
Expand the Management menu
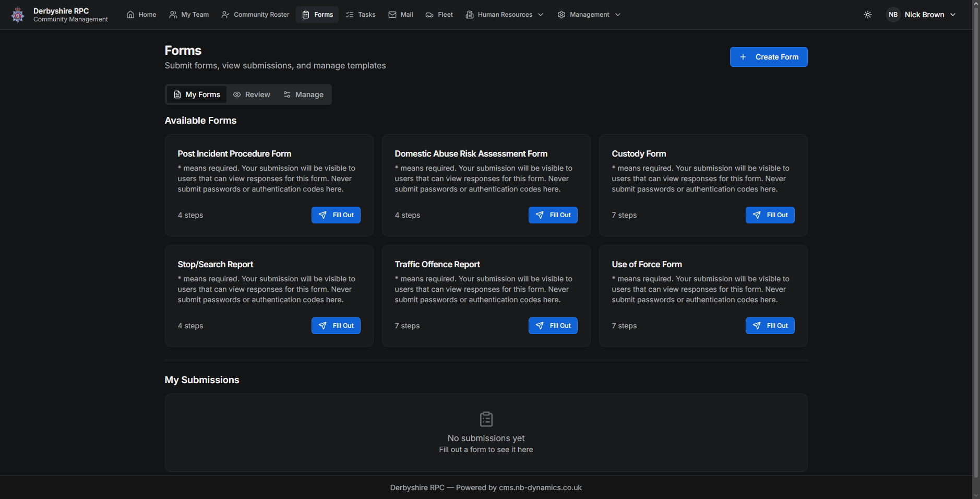click(589, 15)
